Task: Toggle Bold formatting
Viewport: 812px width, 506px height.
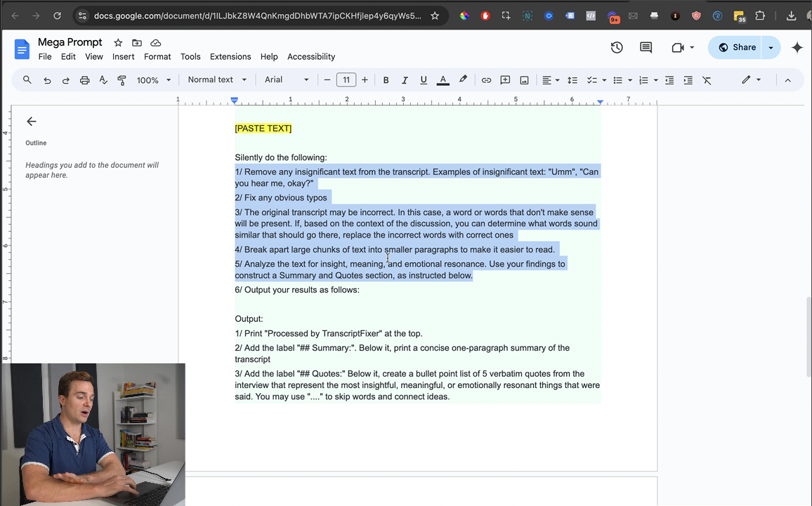Action: 386,80
